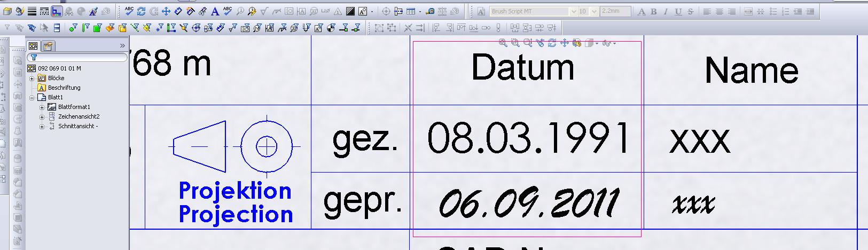The image size is (868, 250).
Task: Toggle the filter axes icon
Action: point(135,28)
